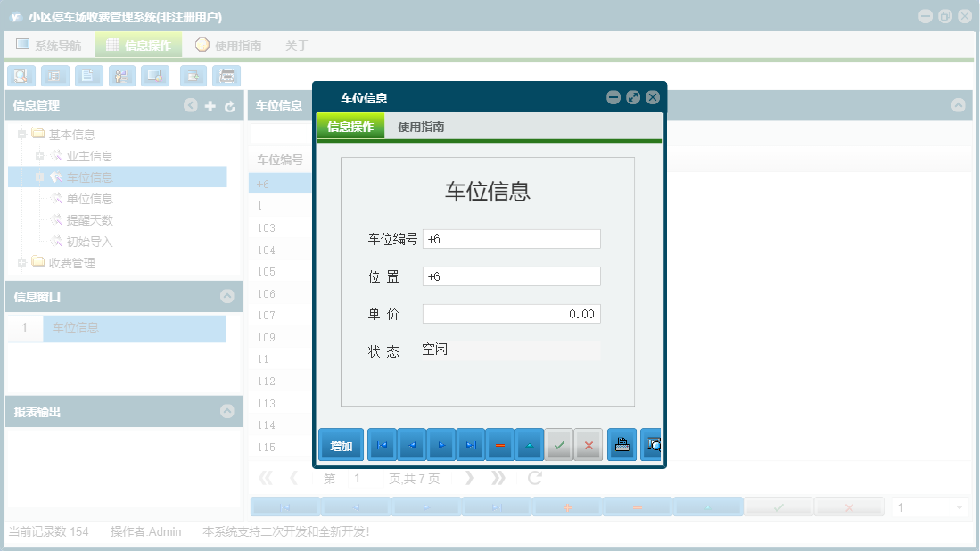980x551 pixels.
Task: Cancel editing with the red X icon
Action: 588,444
